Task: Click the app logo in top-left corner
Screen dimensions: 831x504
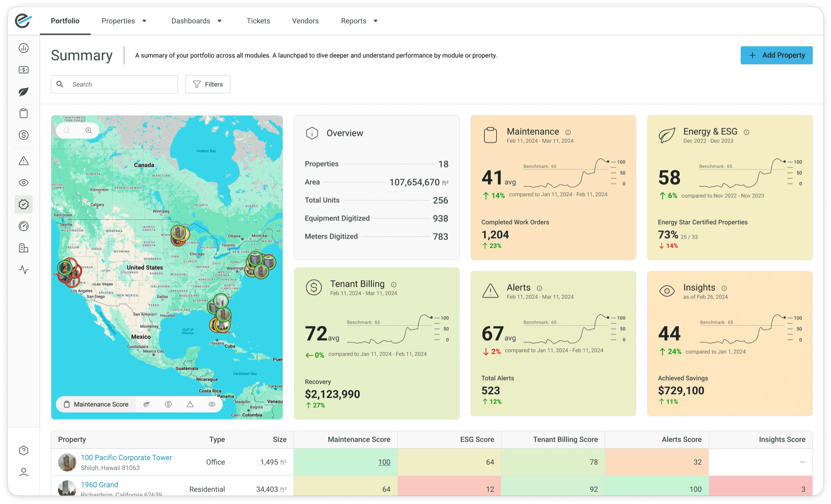Action: click(x=23, y=20)
